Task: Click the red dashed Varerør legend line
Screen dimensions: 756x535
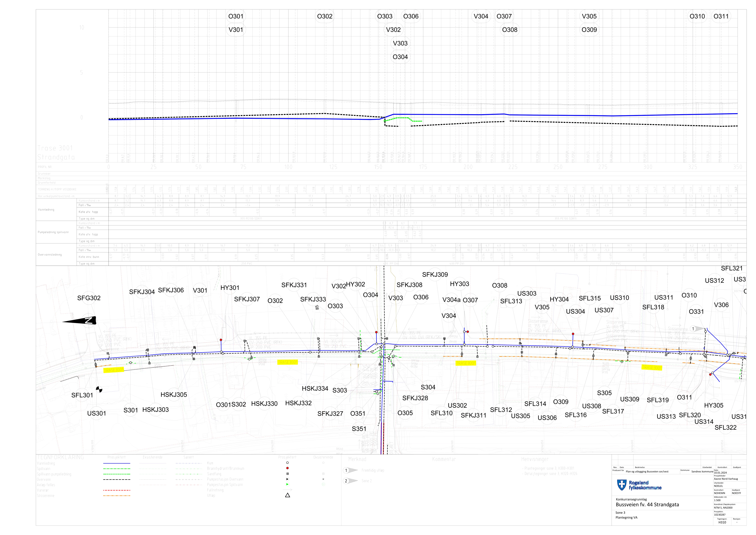Action: point(117,490)
